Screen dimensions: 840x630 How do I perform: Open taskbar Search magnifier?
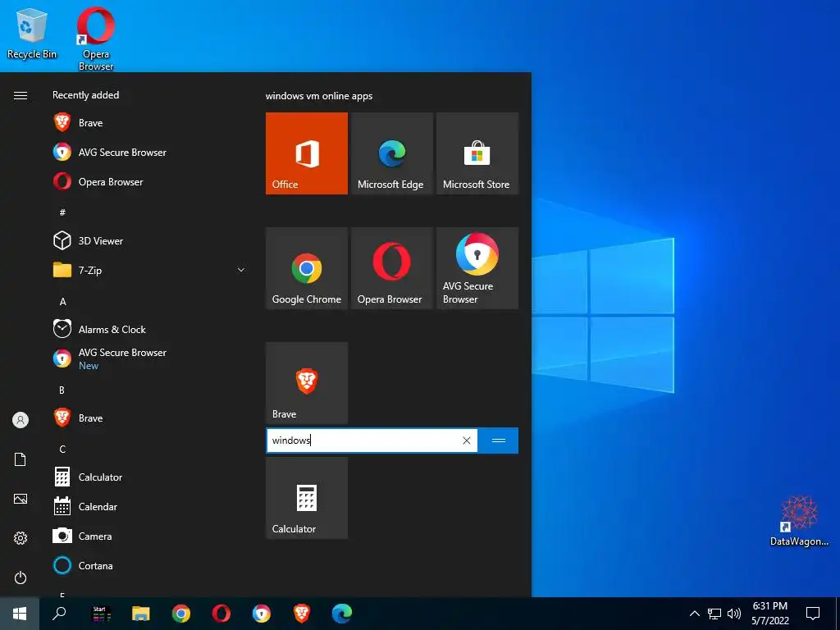59,614
